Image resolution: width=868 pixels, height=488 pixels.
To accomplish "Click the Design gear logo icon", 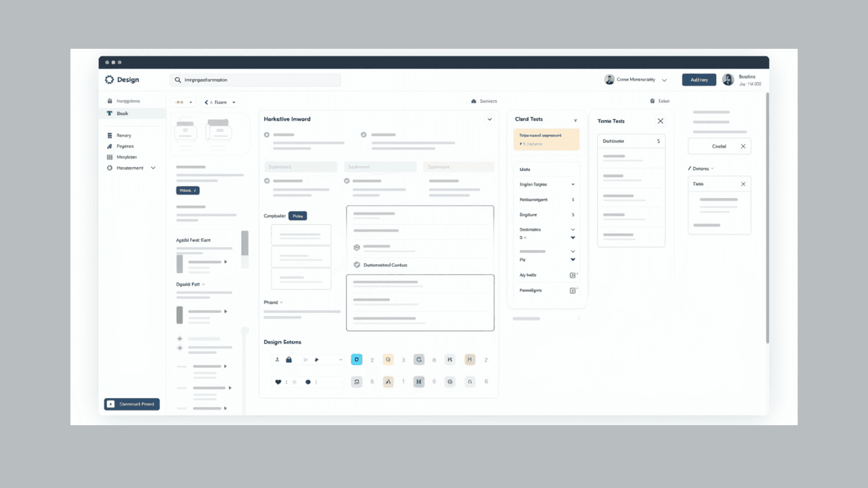I will 109,79.
